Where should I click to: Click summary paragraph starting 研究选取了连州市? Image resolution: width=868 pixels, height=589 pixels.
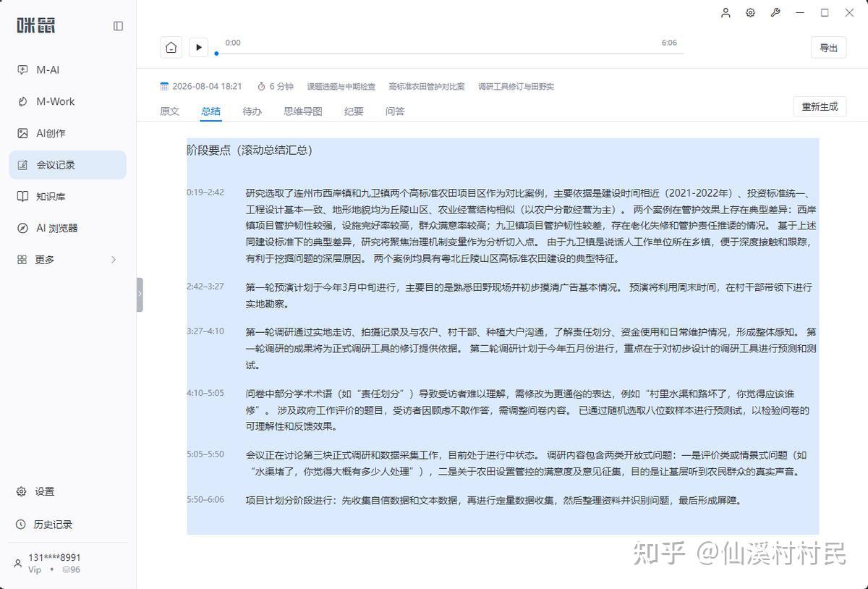(532, 226)
